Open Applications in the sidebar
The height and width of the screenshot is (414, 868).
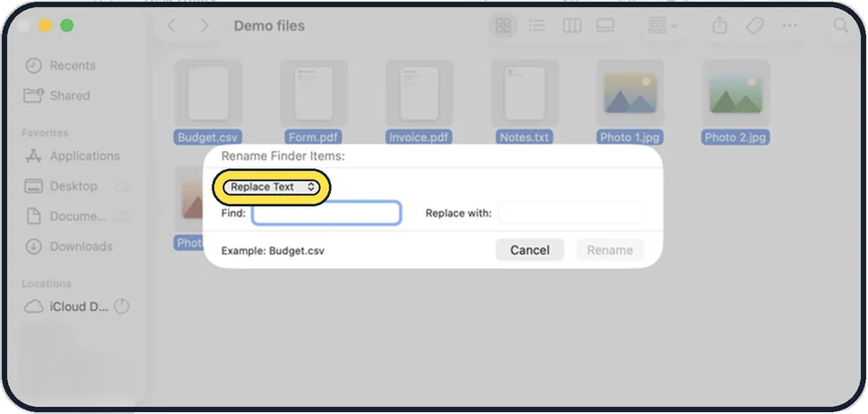click(x=72, y=156)
